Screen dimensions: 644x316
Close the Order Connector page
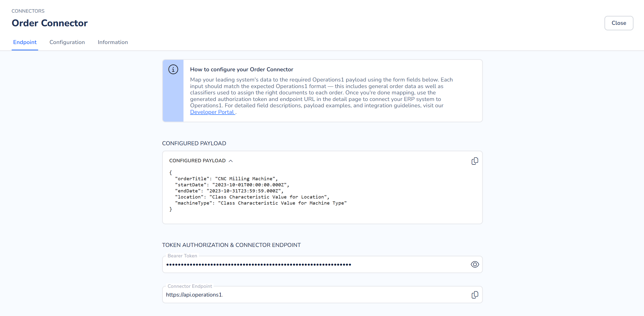[x=618, y=23]
